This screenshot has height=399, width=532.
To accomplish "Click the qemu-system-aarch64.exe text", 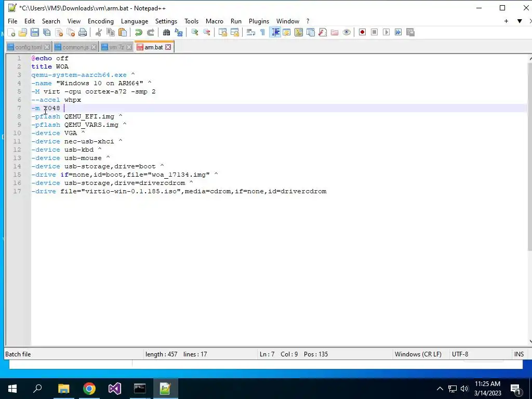I will click(79, 75).
